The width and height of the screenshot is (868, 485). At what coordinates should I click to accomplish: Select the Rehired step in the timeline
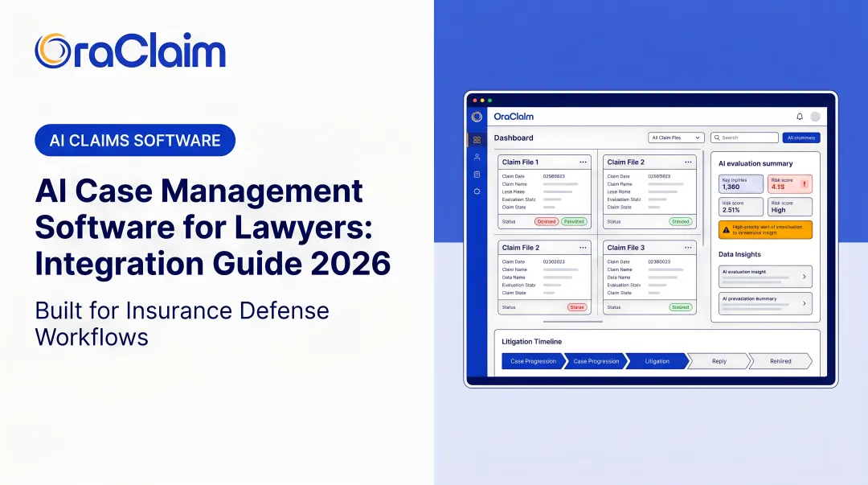tap(780, 361)
